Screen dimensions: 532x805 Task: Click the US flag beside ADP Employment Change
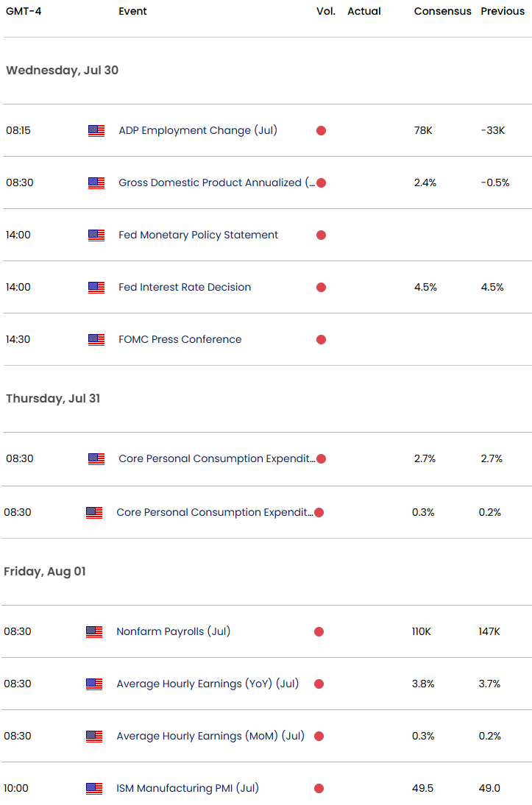[96, 131]
